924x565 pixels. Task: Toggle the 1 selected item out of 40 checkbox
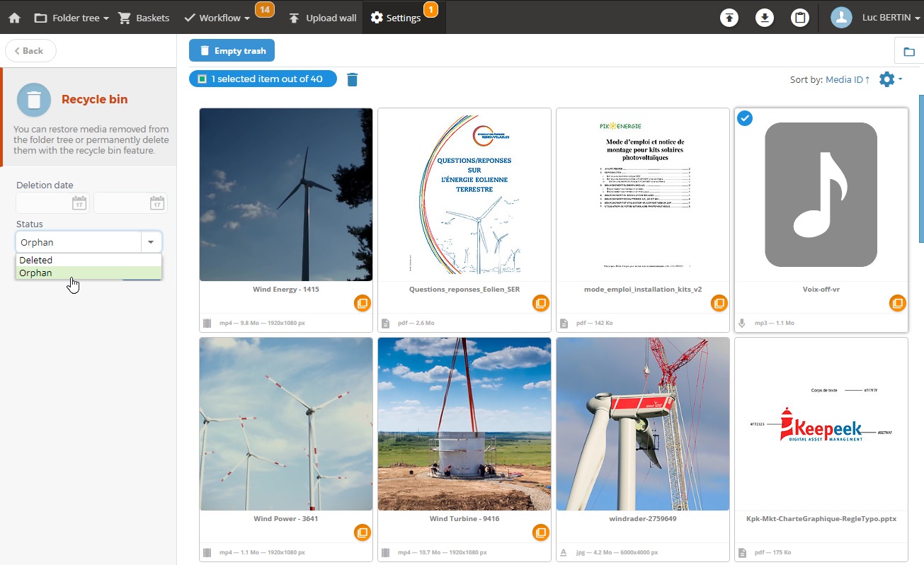[x=202, y=79]
